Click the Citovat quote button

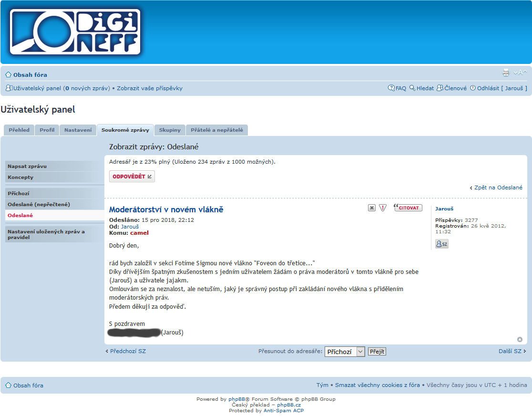408,208
